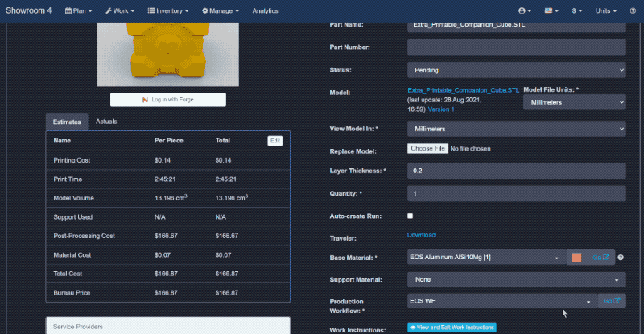Open the Inventory menu
This screenshot has height=334, width=644.
pos(168,10)
